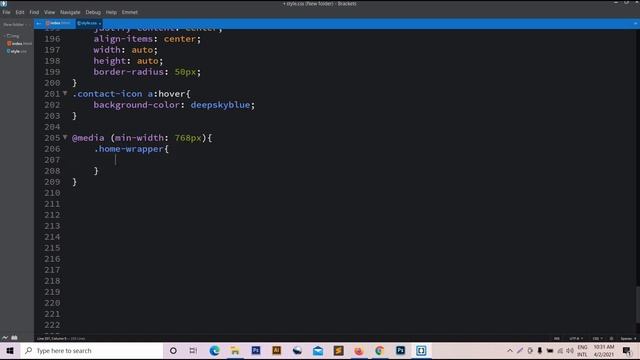Open the Edit menu
The width and height of the screenshot is (640, 360).
pyautogui.click(x=20, y=12)
